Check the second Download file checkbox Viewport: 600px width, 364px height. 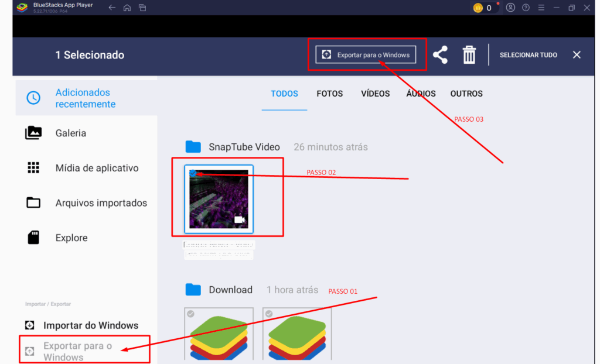click(x=269, y=314)
